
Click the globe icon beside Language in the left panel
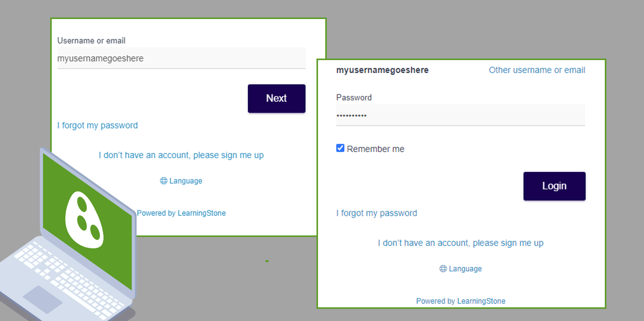[x=164, y=181]
